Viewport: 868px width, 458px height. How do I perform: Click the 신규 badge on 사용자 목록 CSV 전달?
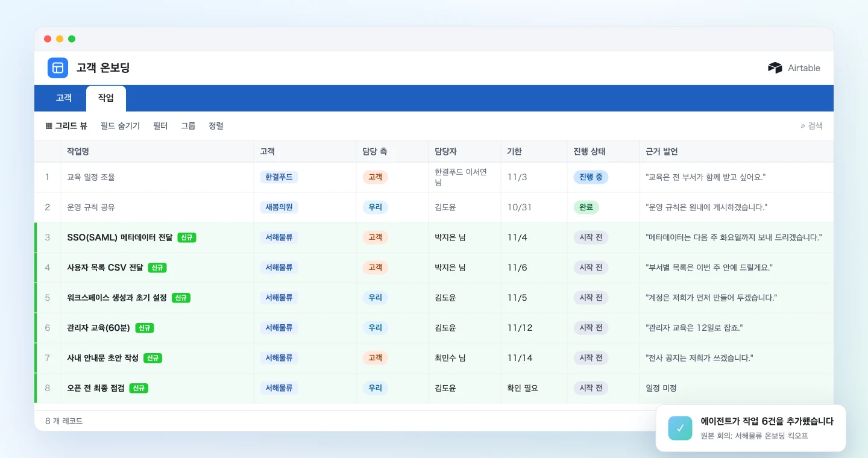(157, 268)
